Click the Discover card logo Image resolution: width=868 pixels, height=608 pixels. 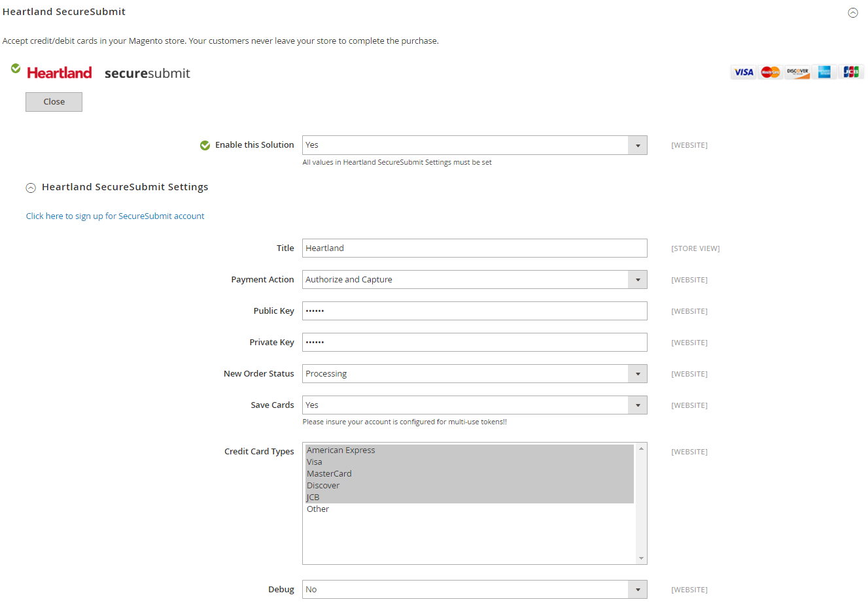[797, 72]
